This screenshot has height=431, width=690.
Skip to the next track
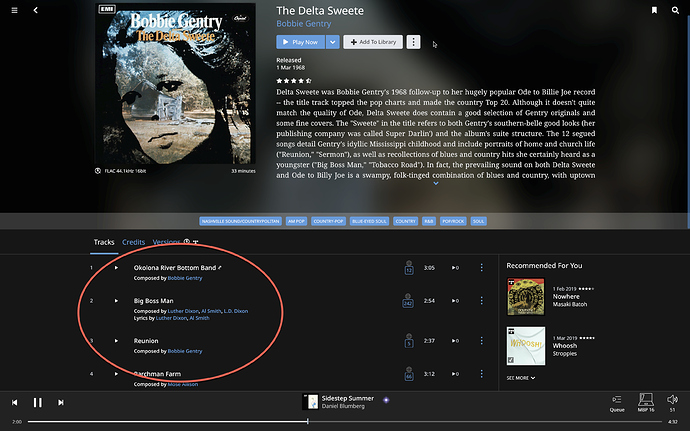coord(61,402)
